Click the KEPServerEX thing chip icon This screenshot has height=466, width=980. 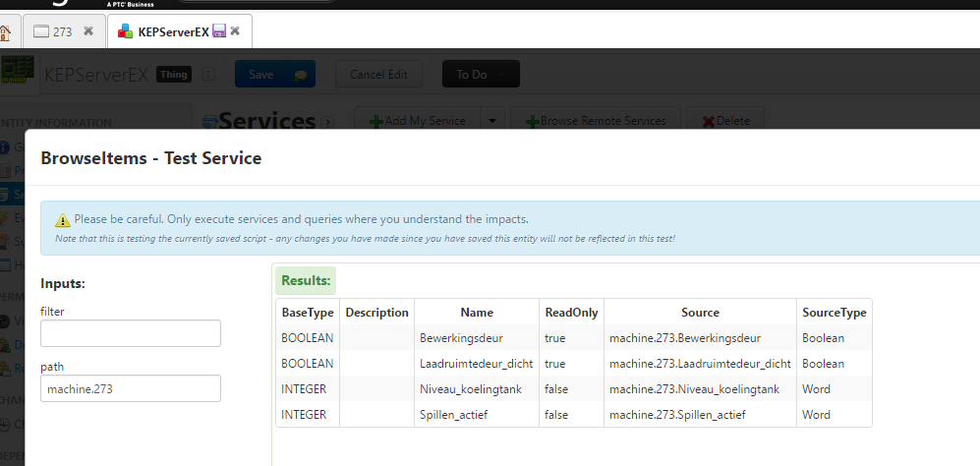point(17,70)
